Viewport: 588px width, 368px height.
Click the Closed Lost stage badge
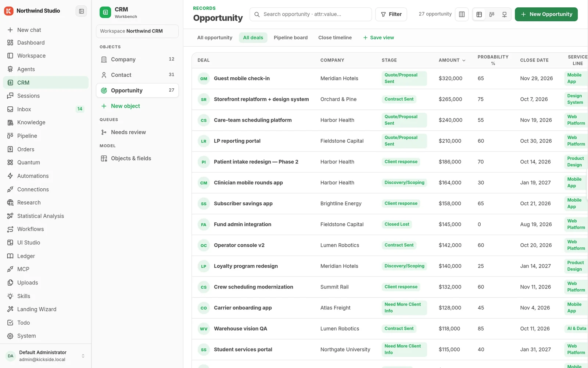(x=397, y=224)
